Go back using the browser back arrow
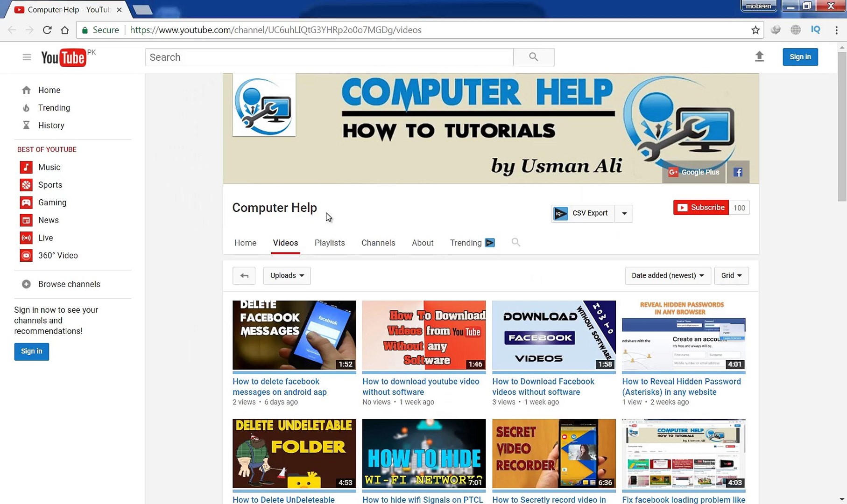The width and height of the screenshot is (847, 504). 12,30
